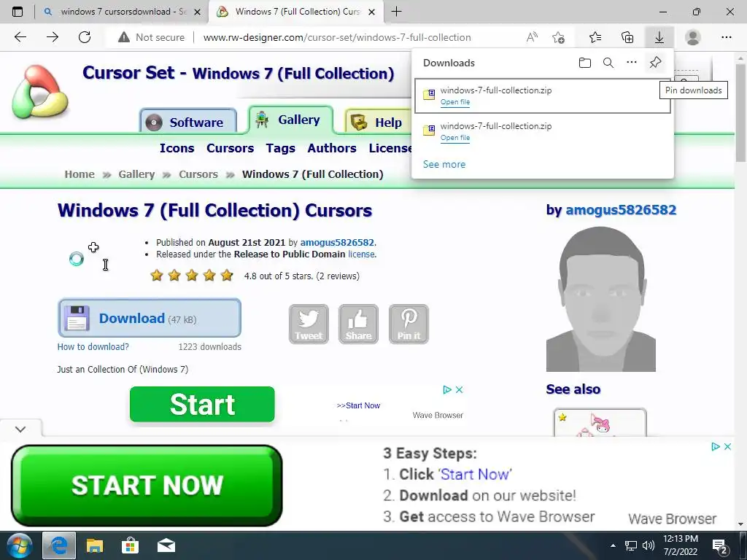This screenshot has width=747, height=560.
Task: Click Gallery breadcrumb link
Action: (136, 174)
